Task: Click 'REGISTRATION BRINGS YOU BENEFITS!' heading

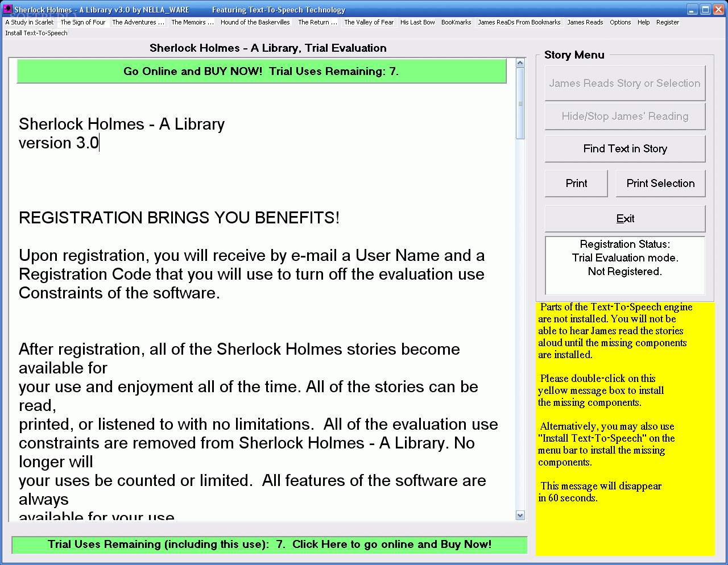Action: coord(179,218)
